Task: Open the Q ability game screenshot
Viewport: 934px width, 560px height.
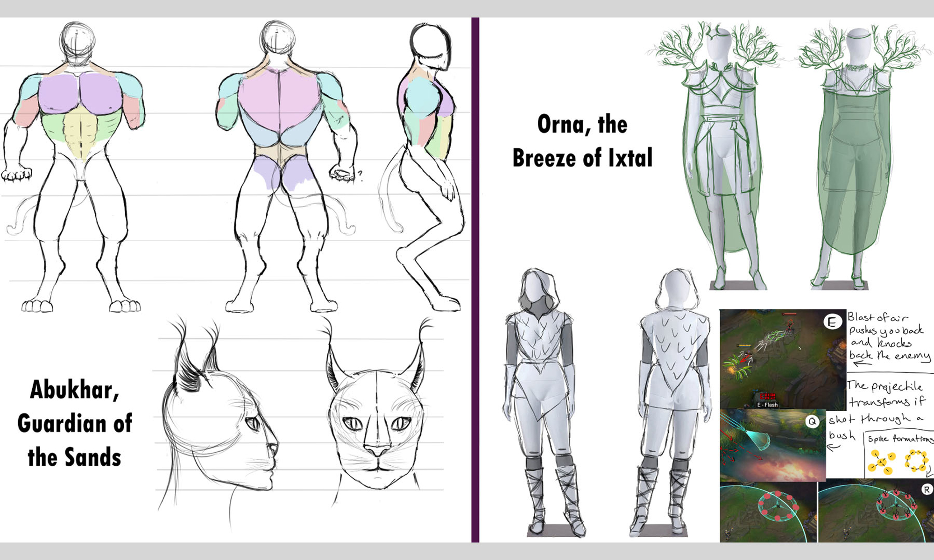Action: tap(773, 445)
